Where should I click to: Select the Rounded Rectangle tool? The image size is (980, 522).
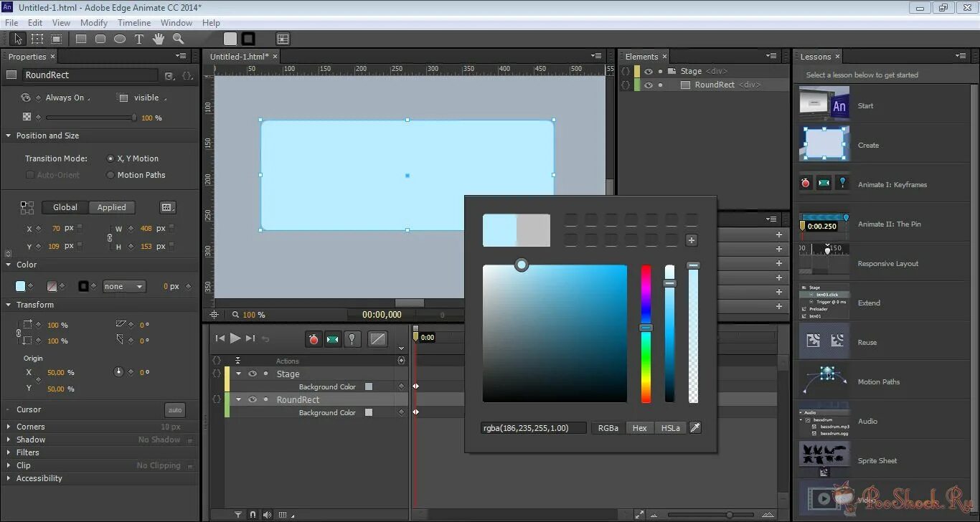point(100,39)
